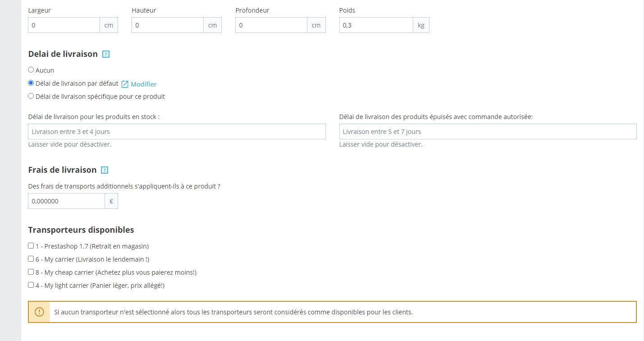Click the in-stock delivery time text field

click(x=177, y=132)
